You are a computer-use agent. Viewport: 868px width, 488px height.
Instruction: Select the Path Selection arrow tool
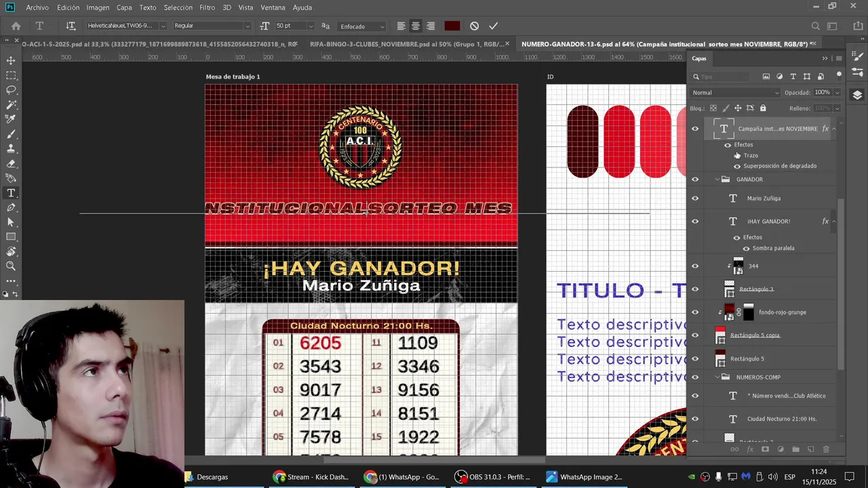point(11,222)
